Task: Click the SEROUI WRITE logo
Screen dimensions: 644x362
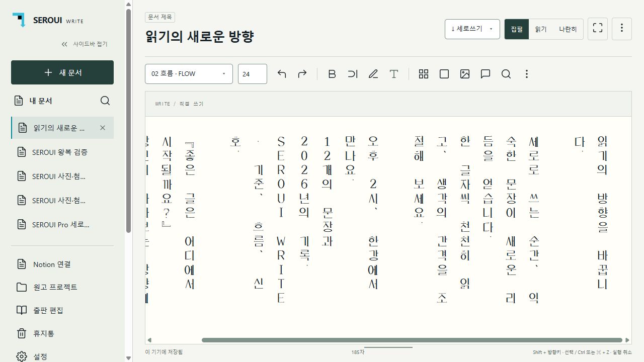Action: [x=48, y=20]
